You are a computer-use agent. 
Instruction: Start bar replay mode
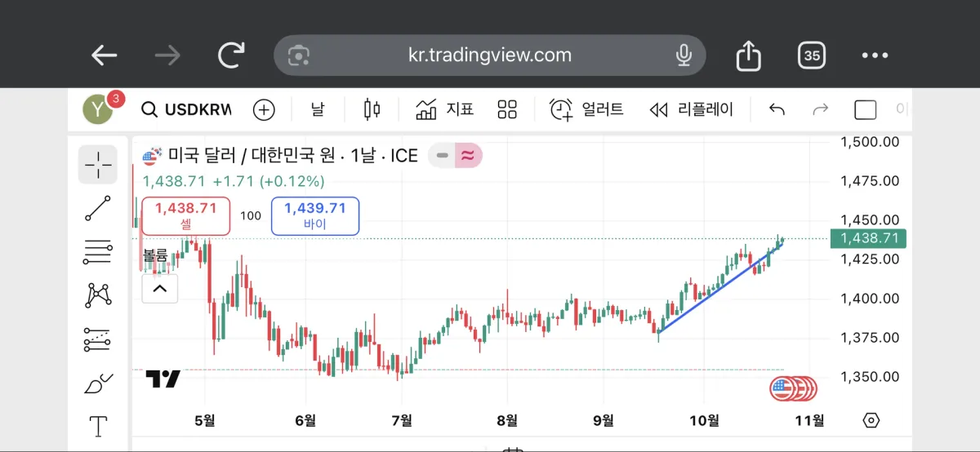691,109
